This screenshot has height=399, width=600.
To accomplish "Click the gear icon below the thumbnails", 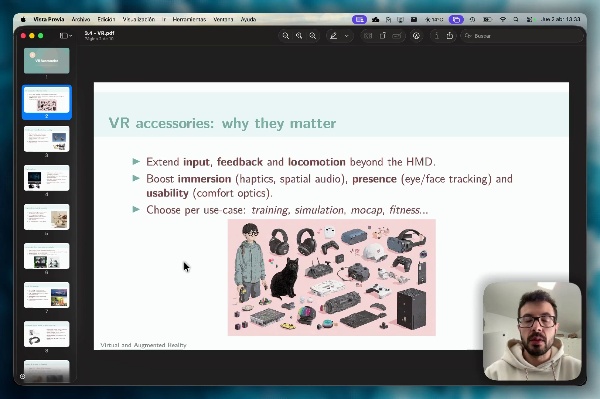I will click(x=23, y=376).
